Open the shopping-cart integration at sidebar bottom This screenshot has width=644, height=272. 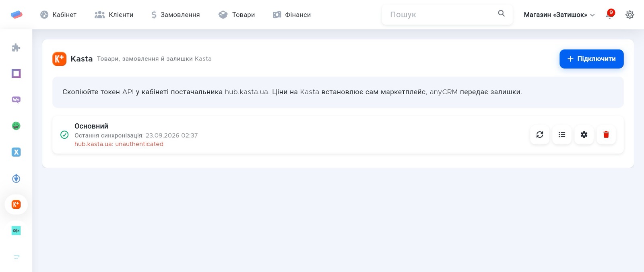tap(16, 257)
